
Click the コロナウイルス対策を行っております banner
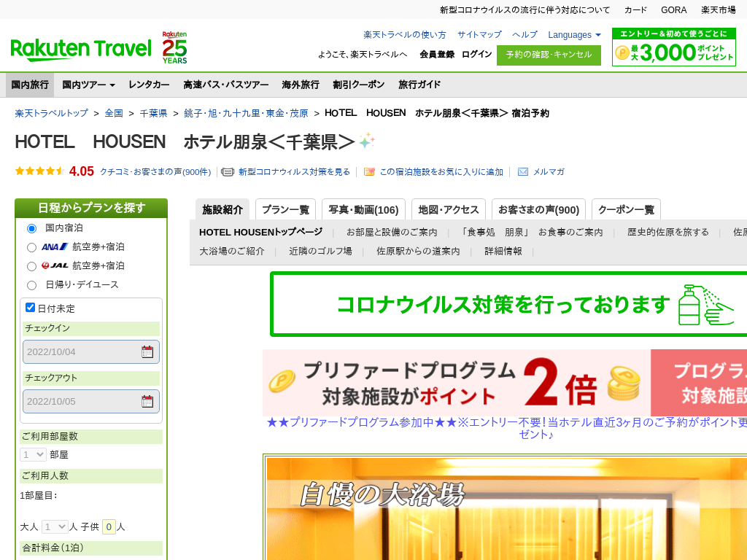508,304
